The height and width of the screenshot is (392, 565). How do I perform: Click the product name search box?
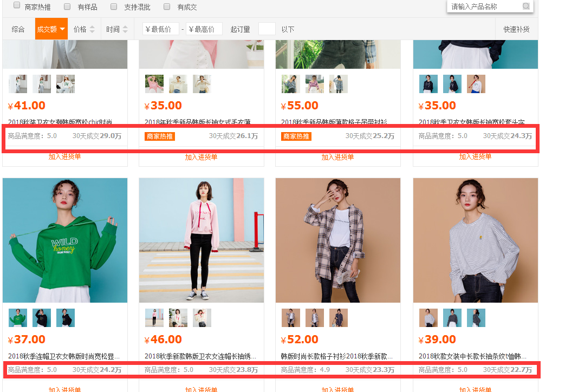tap(485, 6)
